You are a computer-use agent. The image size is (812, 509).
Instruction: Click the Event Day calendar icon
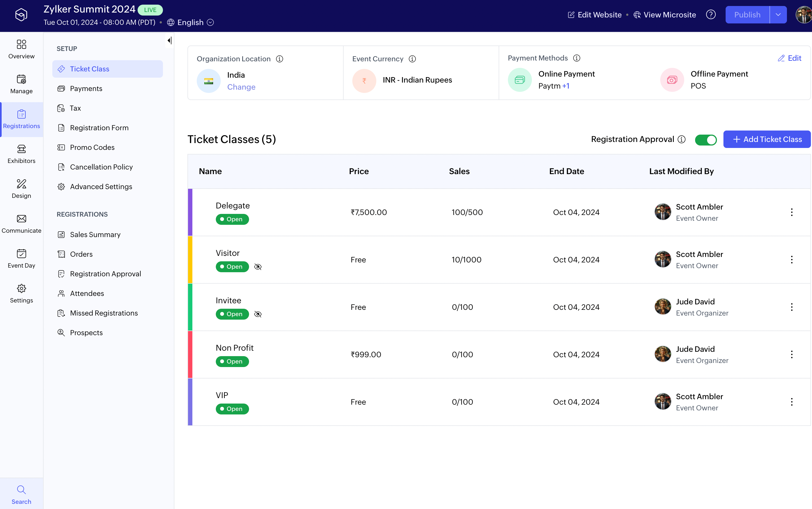(x=21, y=253)
